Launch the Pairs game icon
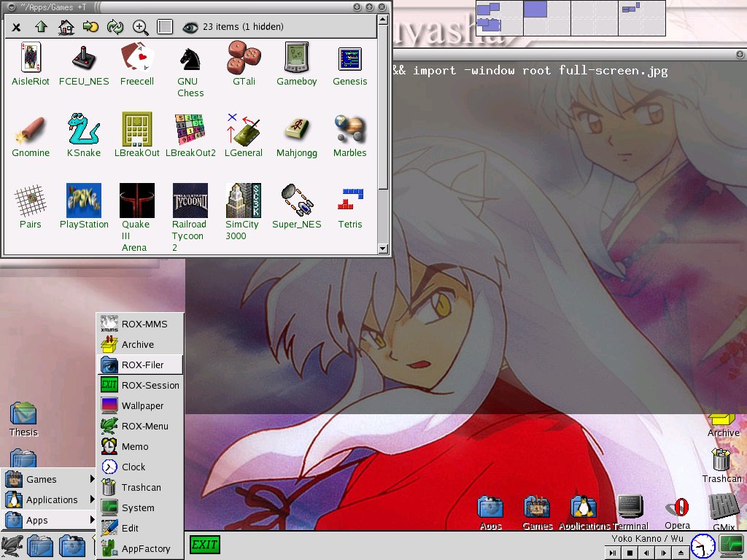Viewport: 747px width, 560px height. pos(31,207)
